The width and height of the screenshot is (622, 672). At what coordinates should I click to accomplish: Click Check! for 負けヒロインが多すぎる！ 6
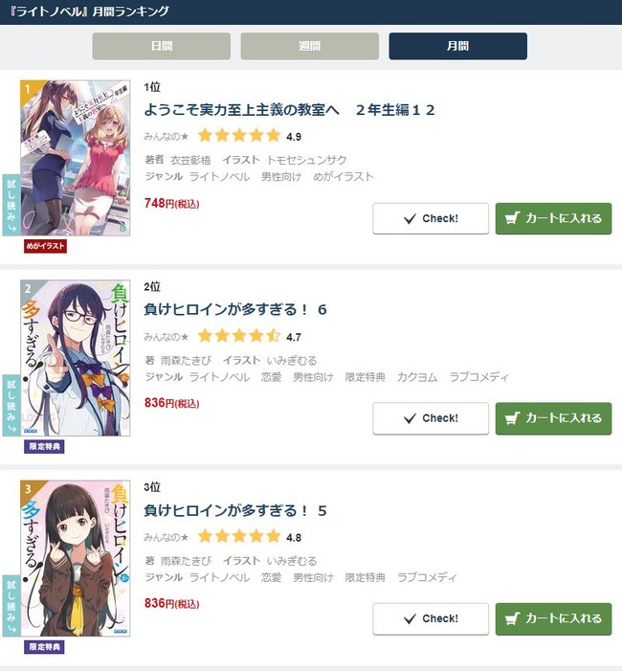click(x=431, y=418)
